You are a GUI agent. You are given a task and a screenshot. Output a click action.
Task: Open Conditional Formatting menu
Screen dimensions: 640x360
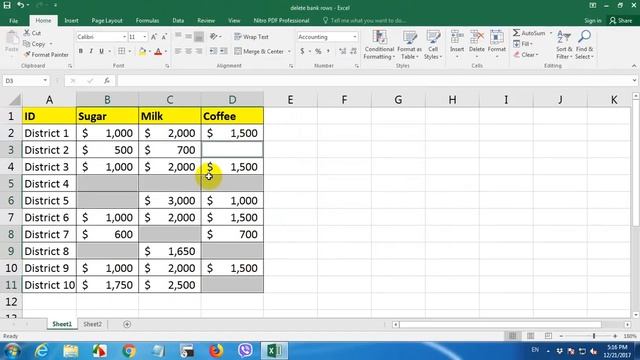coord(379,45)
